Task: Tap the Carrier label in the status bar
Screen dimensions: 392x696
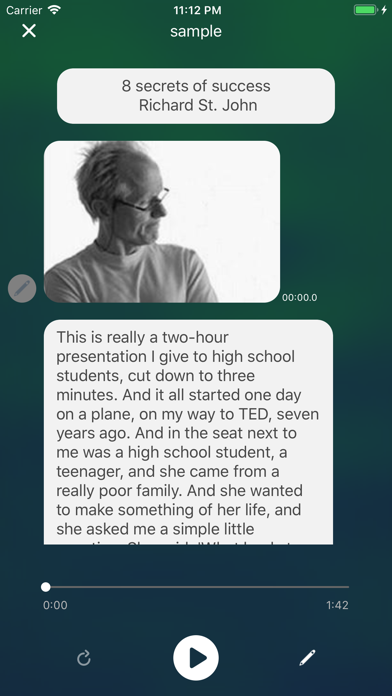Action: point(24,10)
